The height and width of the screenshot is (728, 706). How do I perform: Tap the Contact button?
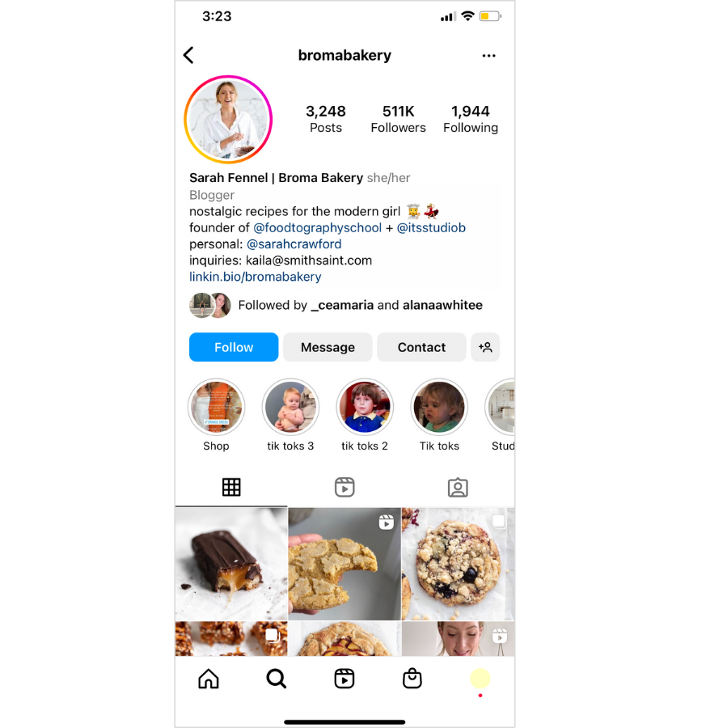pyautogui.click(x=421, y=347)
